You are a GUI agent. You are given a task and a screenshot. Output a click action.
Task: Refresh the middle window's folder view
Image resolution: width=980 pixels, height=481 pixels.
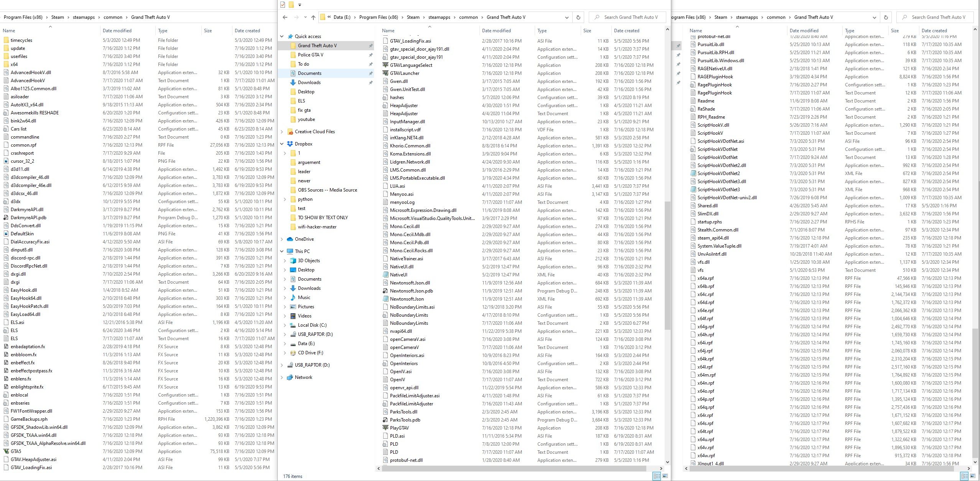click(578, 17)
